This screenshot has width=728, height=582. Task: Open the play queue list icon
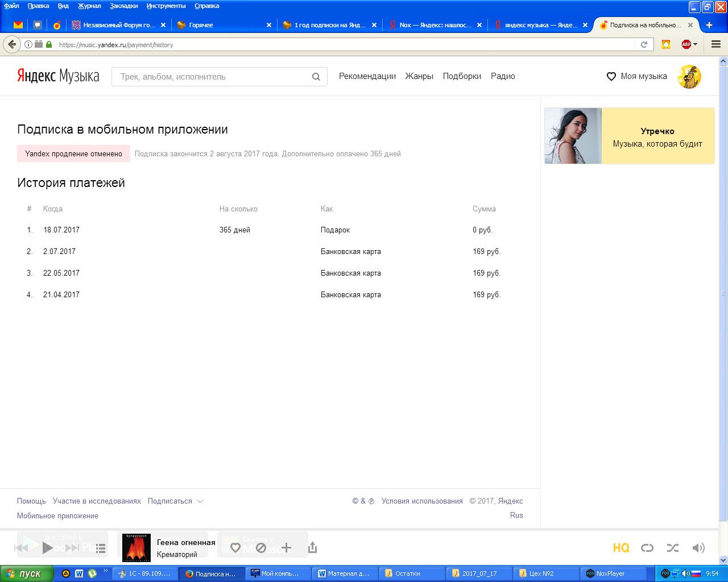point(101,548)
